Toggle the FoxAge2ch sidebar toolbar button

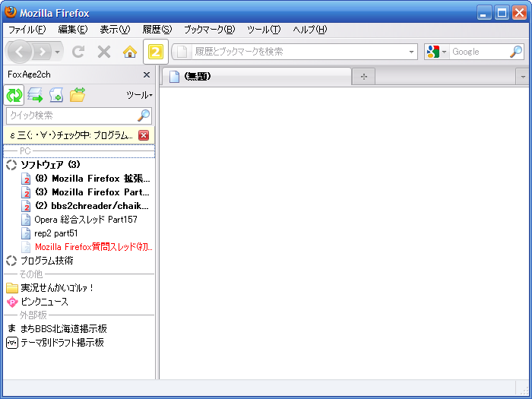(156, 52)
